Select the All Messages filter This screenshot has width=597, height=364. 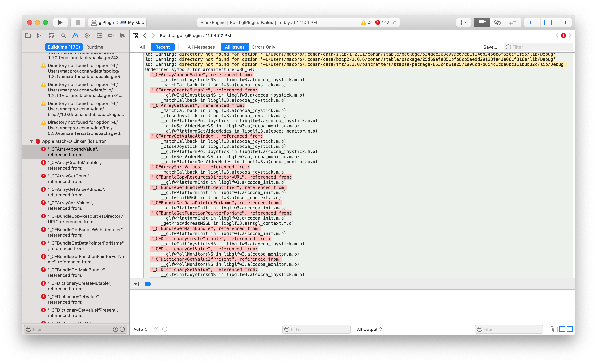coord(201,47)
